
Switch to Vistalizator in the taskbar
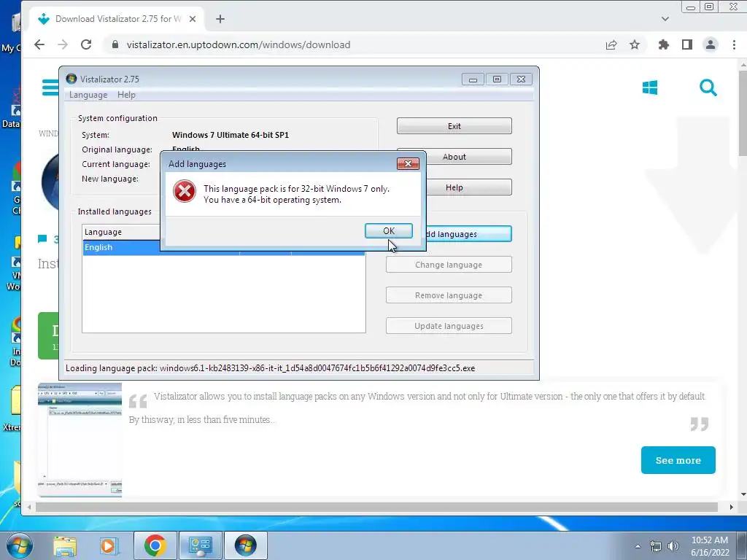245,545
